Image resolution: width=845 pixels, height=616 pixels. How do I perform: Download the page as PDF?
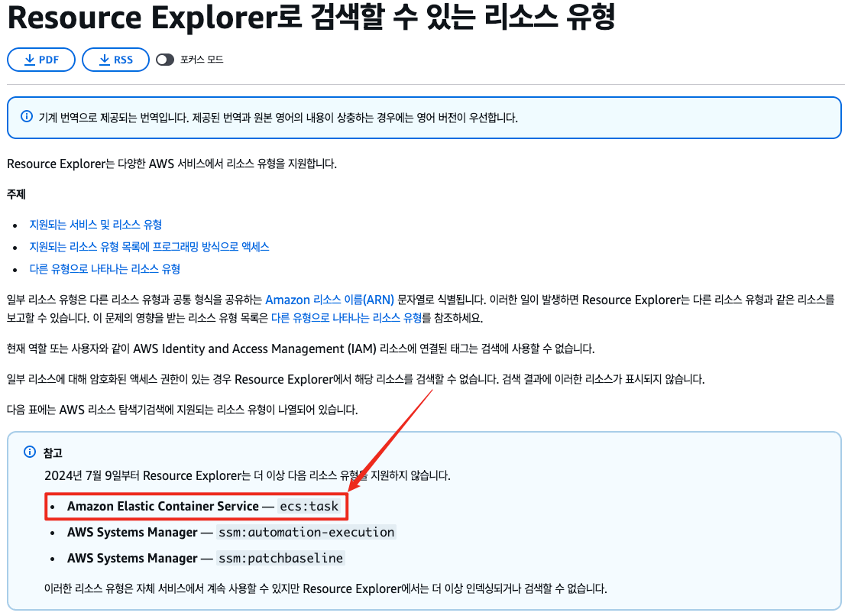click(41, 60)
